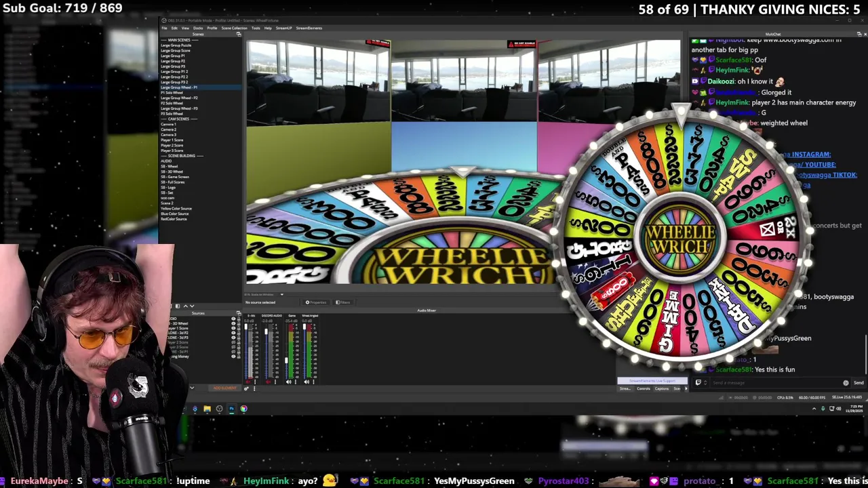
Task: Lock the Player 1 Score source
Action: (x=239, y=328)
